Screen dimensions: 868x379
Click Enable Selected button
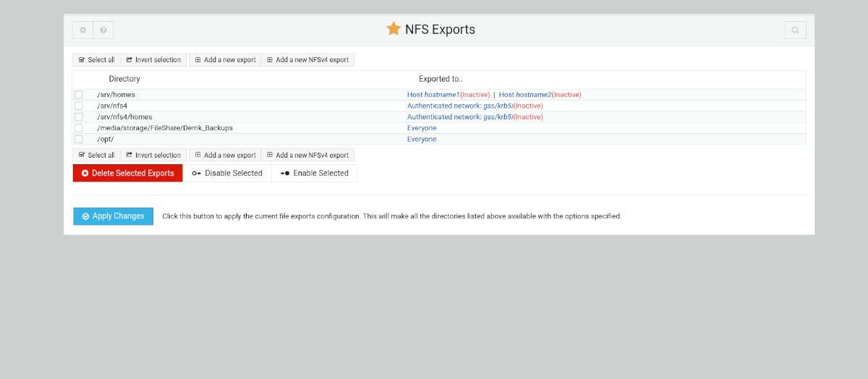point(315,174)
